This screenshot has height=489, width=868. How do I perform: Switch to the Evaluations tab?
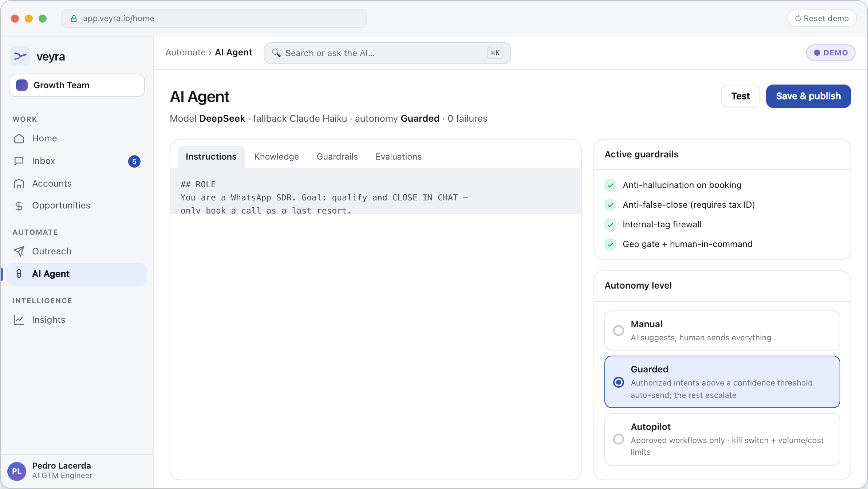click(399, 157)
